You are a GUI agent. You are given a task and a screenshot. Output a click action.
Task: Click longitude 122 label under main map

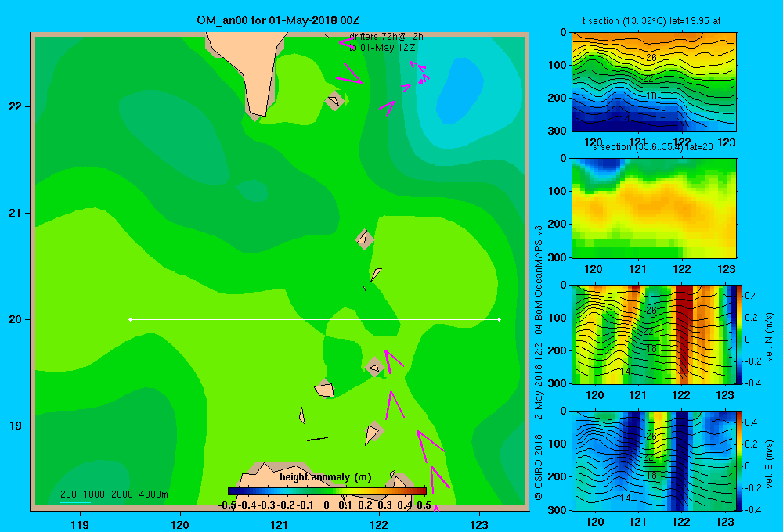379,524
